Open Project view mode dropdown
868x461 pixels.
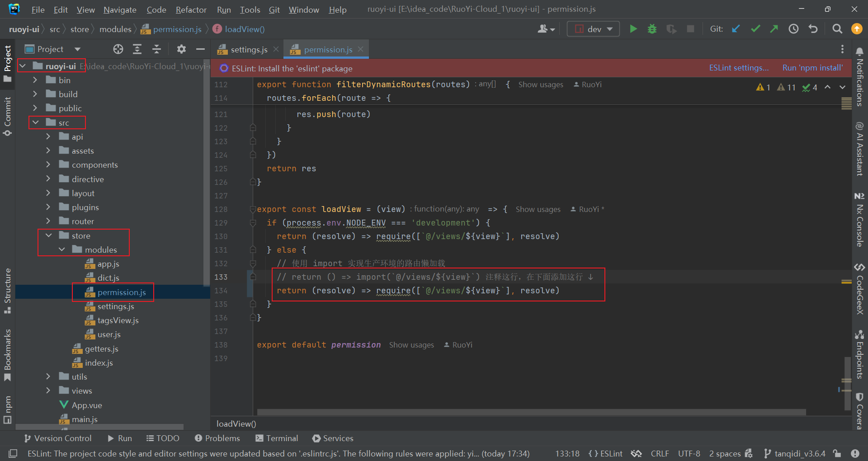[77, 49]
